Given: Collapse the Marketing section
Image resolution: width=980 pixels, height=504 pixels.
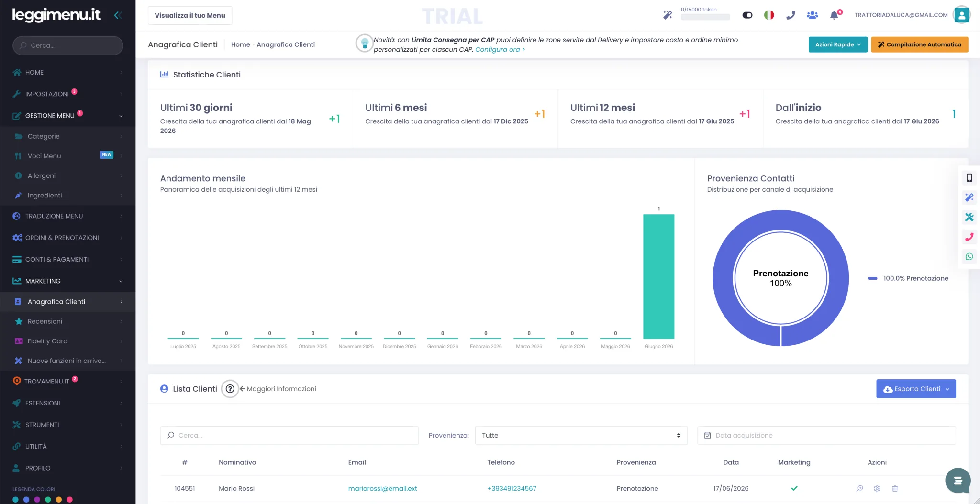Looking at the screenshot, I should point(67,281).
